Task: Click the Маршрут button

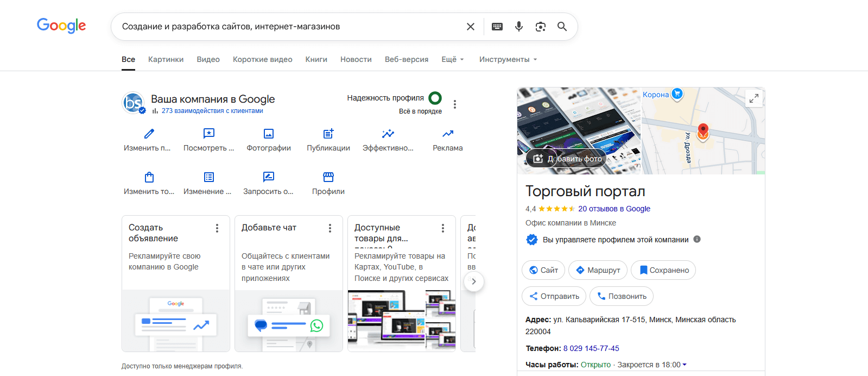Action: 598,270
